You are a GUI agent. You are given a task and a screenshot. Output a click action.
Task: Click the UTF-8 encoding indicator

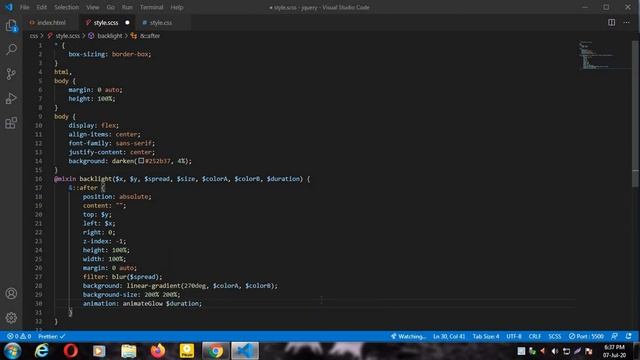tap(514, 336)
